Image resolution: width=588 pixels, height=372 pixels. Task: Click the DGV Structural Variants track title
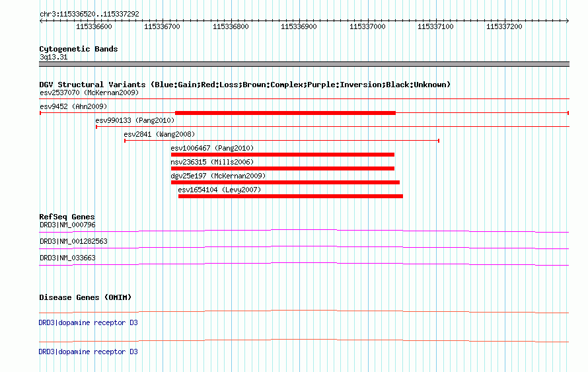click(x=245, y=85)
